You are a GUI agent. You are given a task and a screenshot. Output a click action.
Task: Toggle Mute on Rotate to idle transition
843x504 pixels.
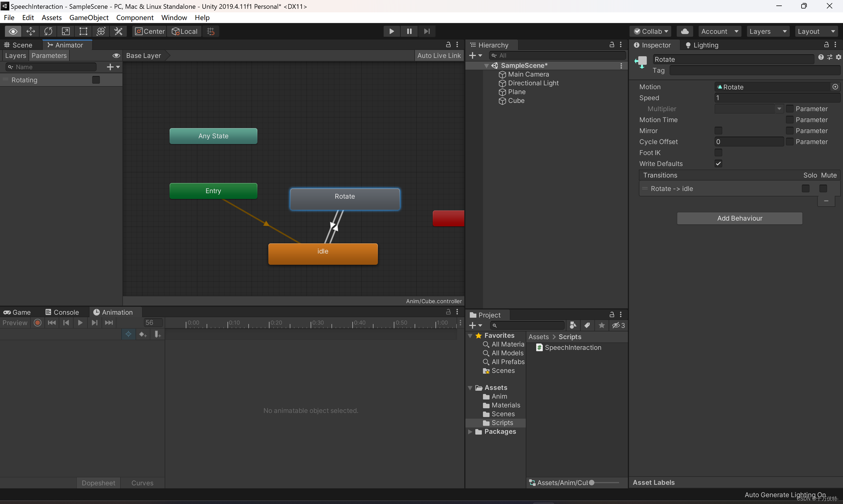point(824,188)
